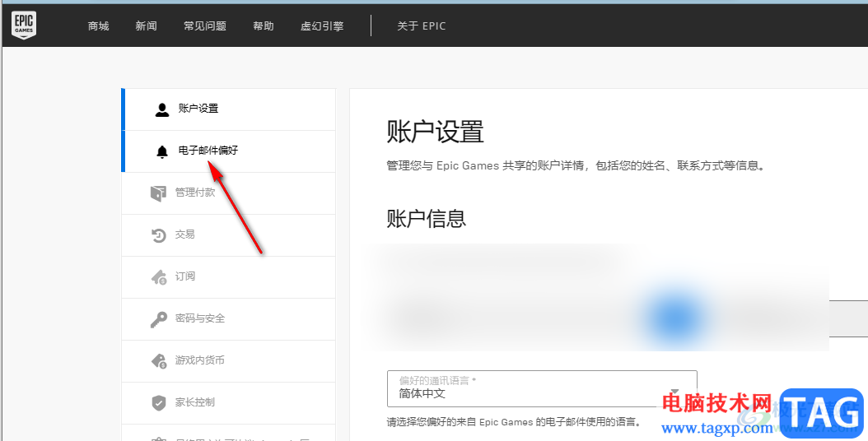Click the person icon beside 账户设置
This screenshot has width=868, height=441.
(162, 109)
